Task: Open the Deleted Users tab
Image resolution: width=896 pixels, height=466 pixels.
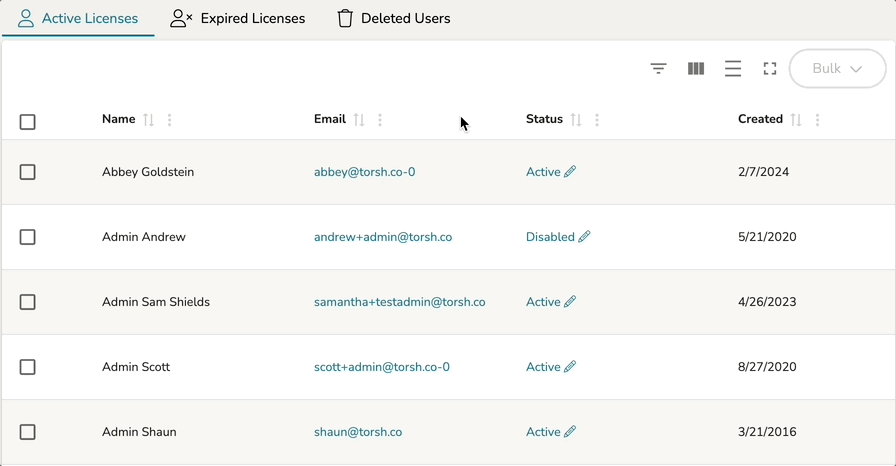Action: pos(393,18)
